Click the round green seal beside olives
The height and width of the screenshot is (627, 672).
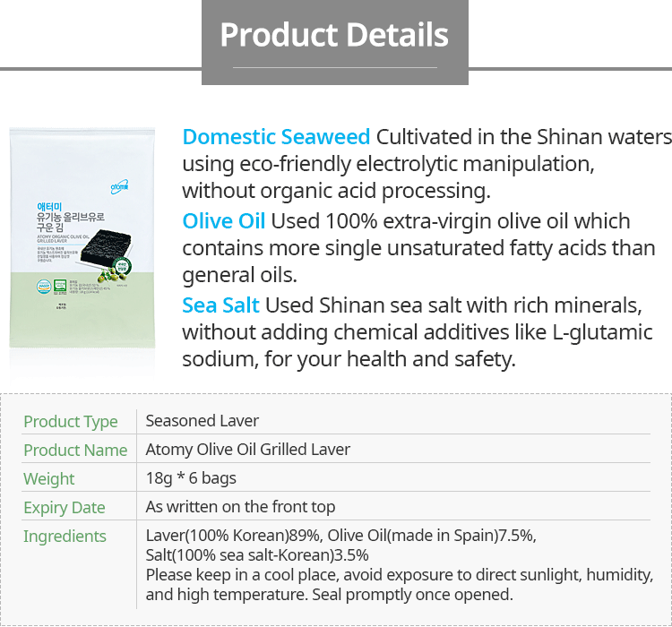pyautogui.click(x=123, y=266)
